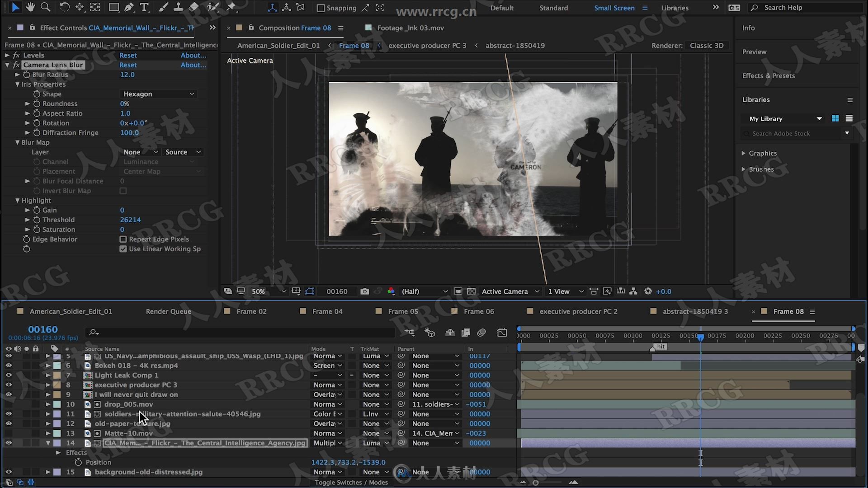868x488 pixels.
Task: Enable Repeat Edge Pixels checkbox
Action: (123, 239)
